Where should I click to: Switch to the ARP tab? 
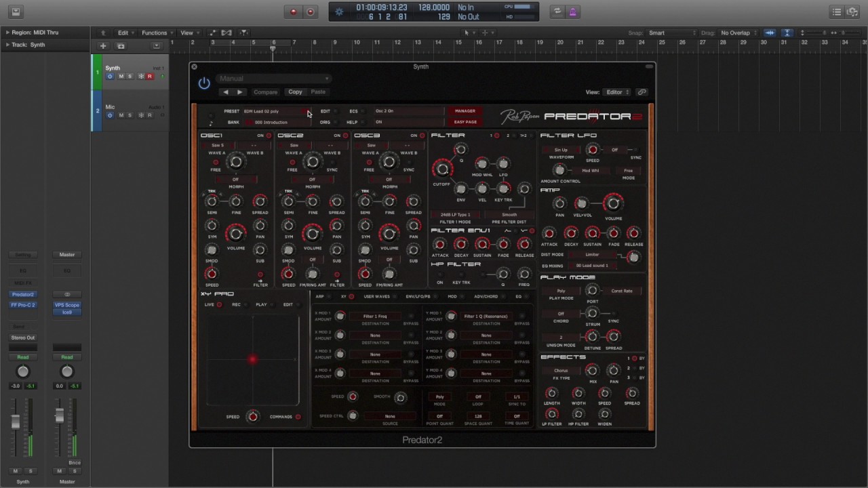coord(319,297)
